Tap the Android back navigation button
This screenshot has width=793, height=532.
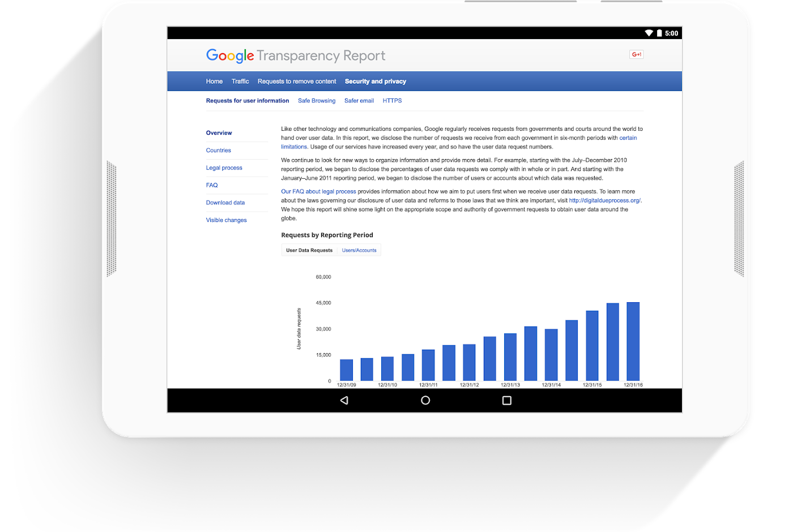pos(344,400)
